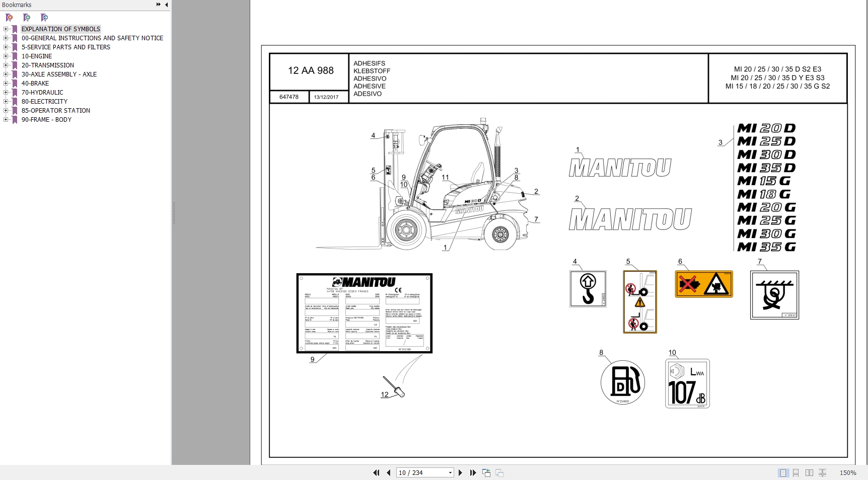Screen dimensions: 868x480
Task: Click the MI 20 D model decal
Action: [x=766, y=128]
